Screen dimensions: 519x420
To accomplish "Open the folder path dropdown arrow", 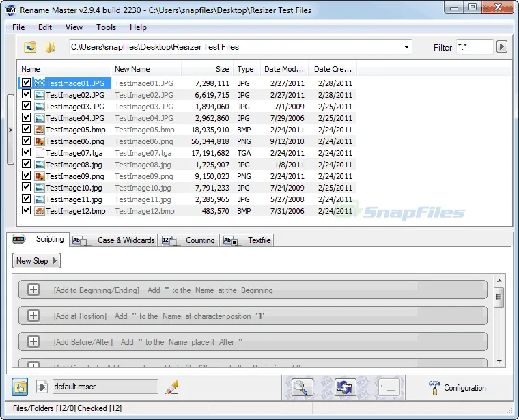I will click(x=406, y=47).
